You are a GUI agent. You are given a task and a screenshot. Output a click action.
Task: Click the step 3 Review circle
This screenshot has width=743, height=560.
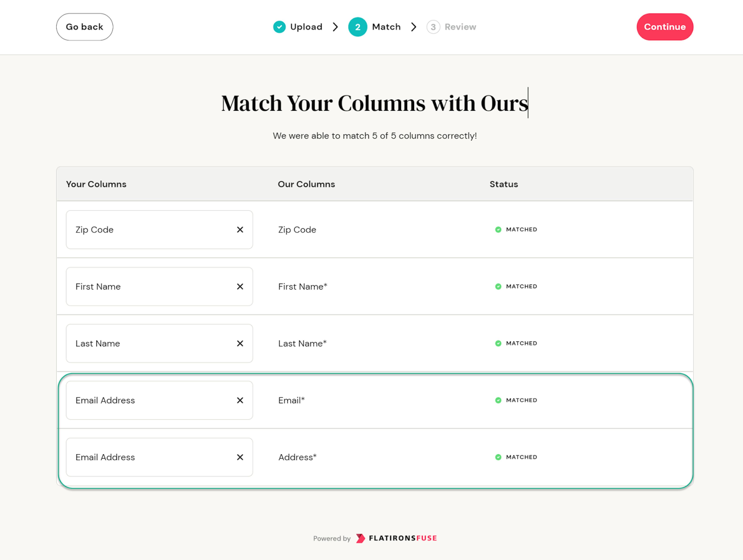click(x=433, y=27)
